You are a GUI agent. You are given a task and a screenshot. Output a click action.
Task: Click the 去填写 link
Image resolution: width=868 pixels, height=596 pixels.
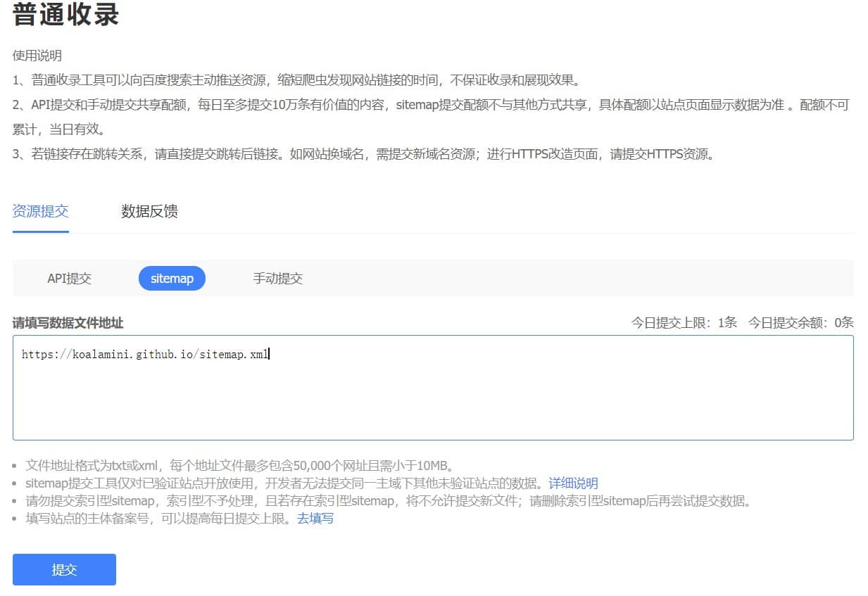tap(315, 519)
